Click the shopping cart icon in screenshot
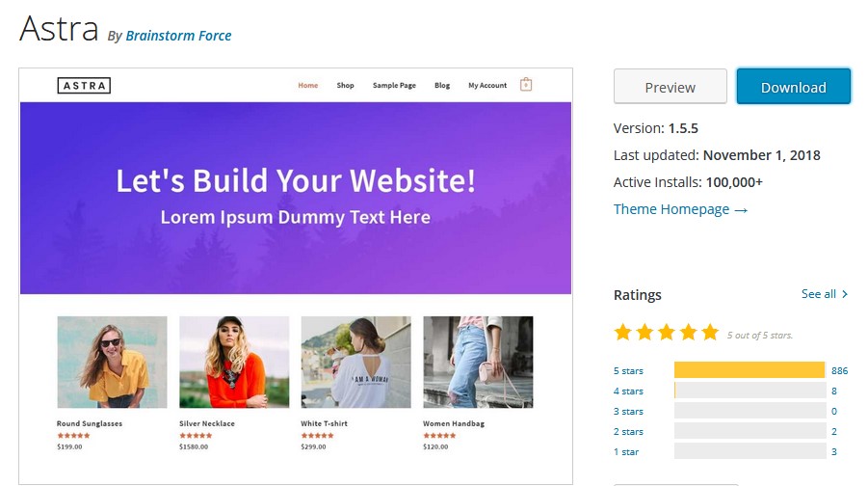Viewport: 868px width, 486px height. point(526,84)
